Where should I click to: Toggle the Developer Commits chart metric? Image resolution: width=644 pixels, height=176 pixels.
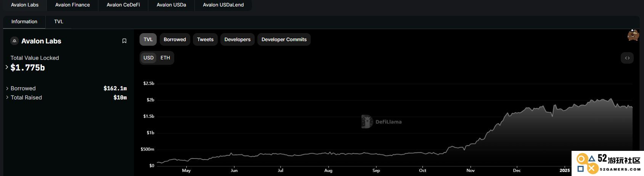pos(284,39)
